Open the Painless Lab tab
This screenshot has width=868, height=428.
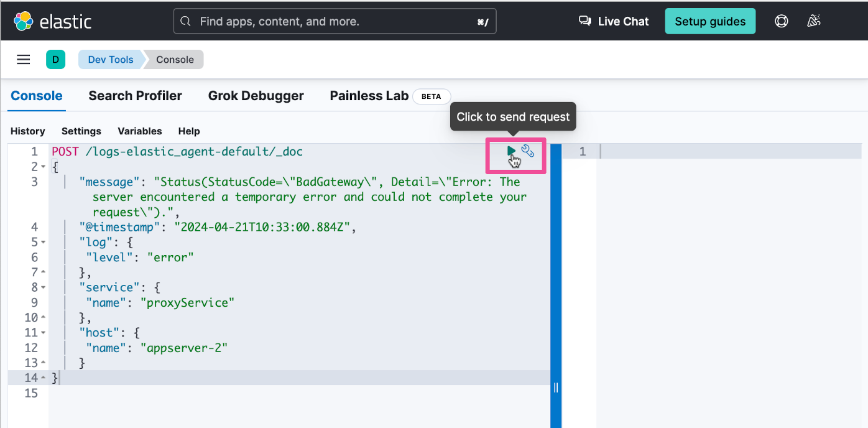click(369, 96)
